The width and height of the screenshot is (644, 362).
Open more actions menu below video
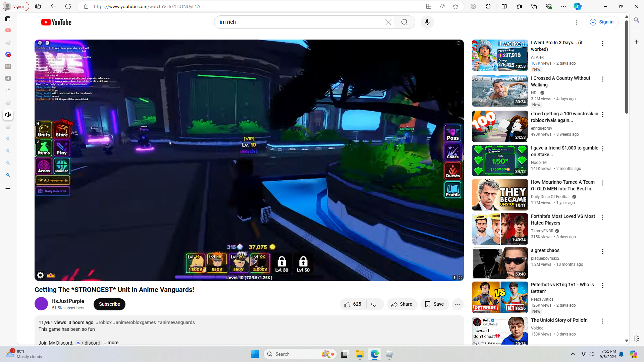(458, 304)
